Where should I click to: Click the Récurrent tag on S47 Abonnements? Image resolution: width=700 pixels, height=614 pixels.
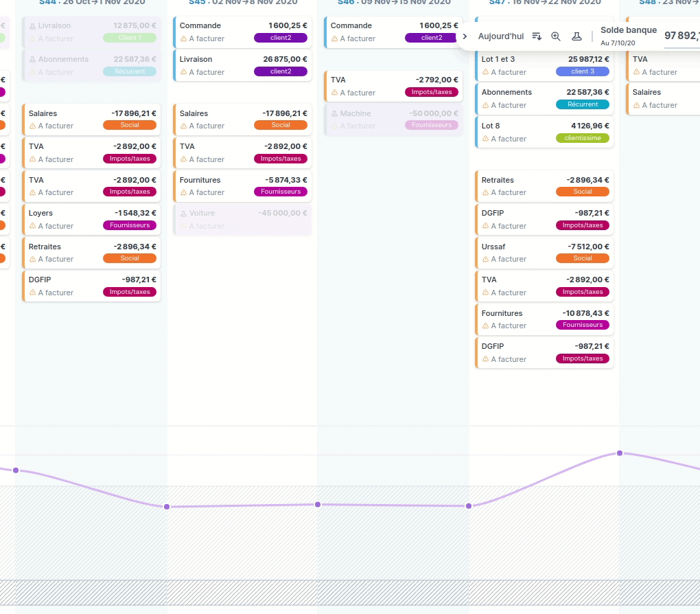pyautogui.click(x=583, y=104)
